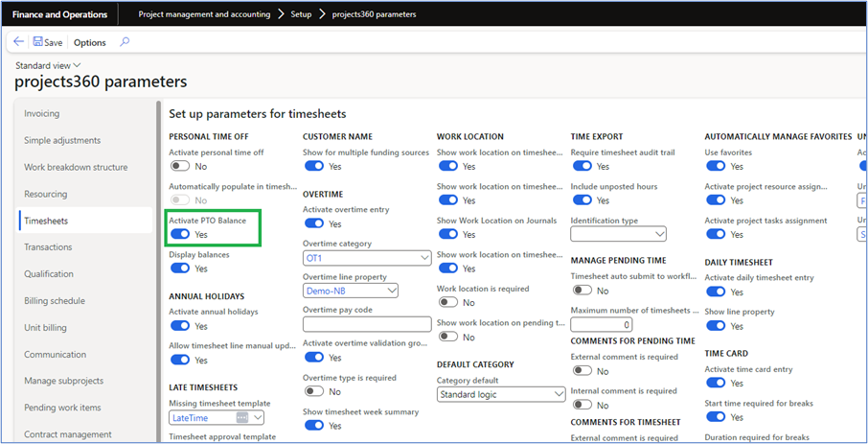Toggle Activate PTO Balance switch

point(179,234)
